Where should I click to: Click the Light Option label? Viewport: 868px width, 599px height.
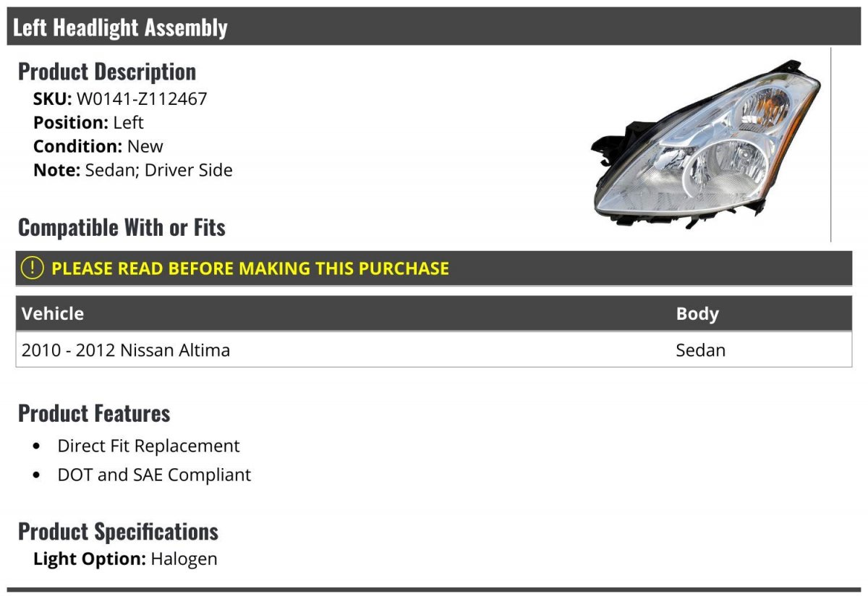[x=90, y=558]
